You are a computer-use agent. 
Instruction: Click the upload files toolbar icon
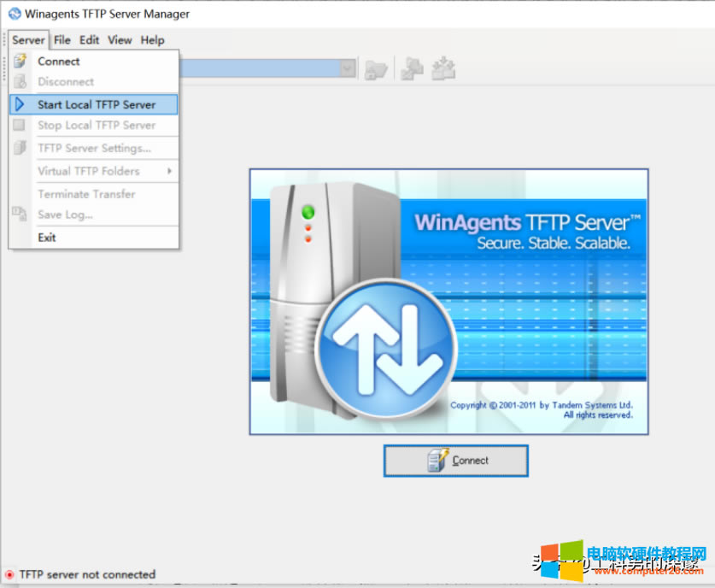click(411, 68)
